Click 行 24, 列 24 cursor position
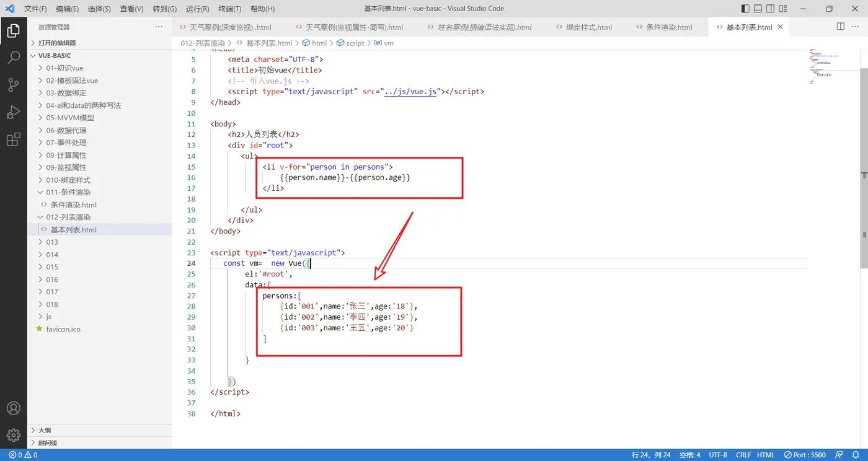 (x=651, y=455)
